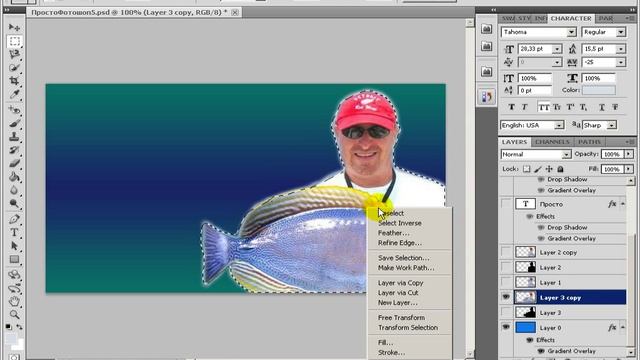
Task: Select the Hand tool
Action: 14,302
